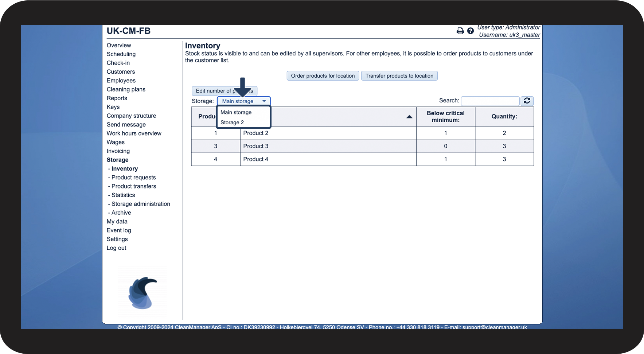Click critical minimum cell of Product 2

coord(446,133)
